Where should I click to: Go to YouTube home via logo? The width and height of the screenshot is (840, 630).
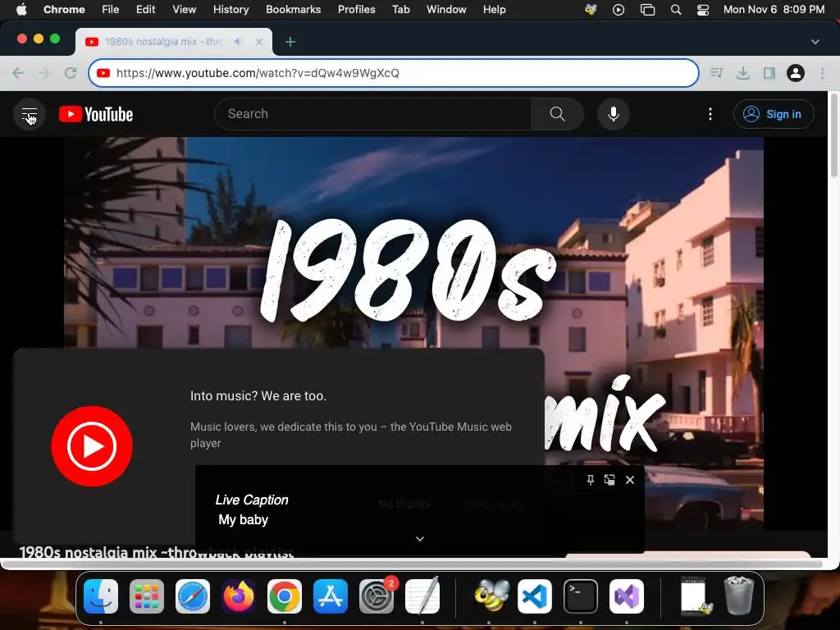click(x=96, y=114)
